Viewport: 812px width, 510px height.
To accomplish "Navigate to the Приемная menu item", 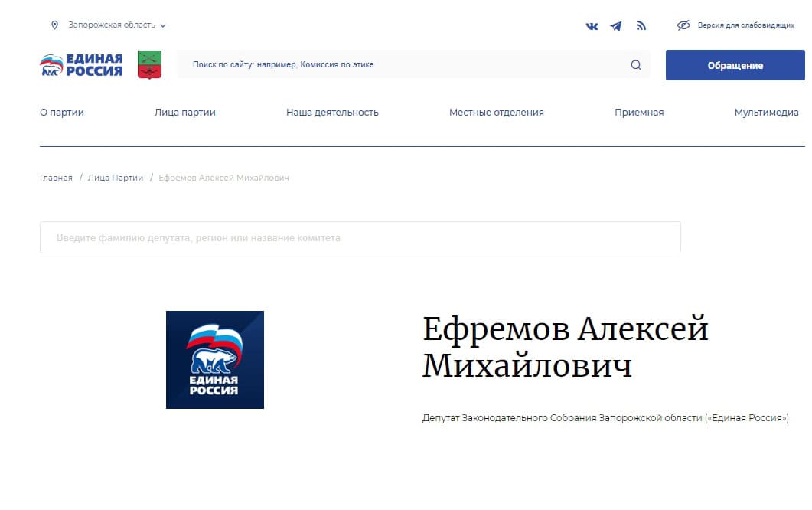I will tap(639, 112).
